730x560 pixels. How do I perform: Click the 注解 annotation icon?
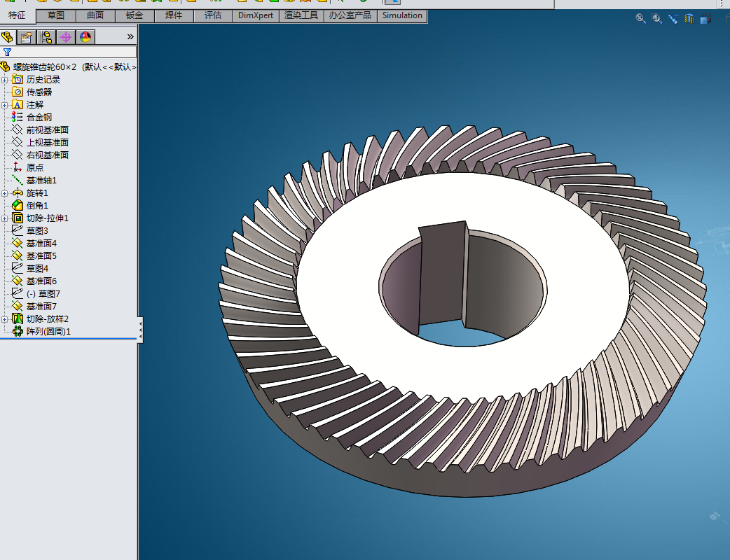click(18, 105)
